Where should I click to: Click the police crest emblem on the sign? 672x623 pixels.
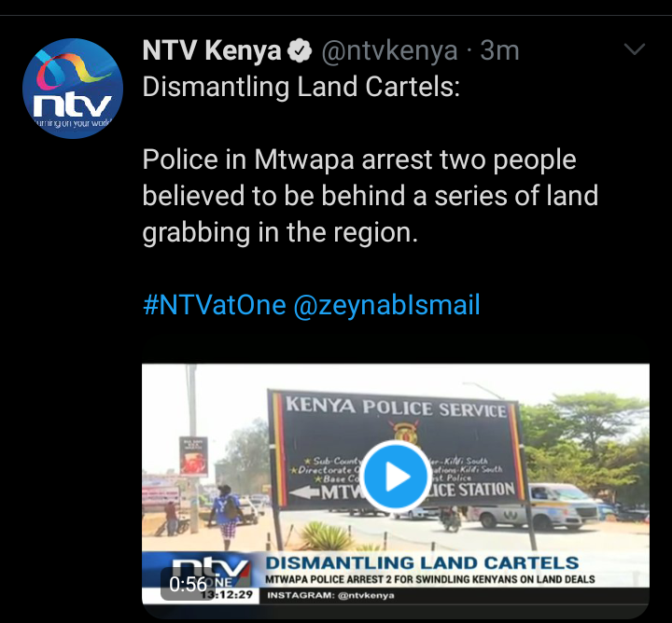405,433
